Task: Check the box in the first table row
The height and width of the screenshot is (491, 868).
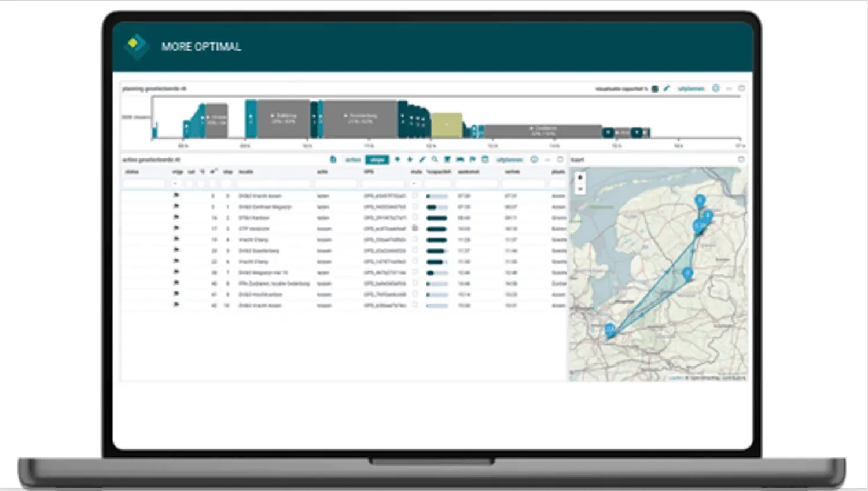Action: point(415,196)
